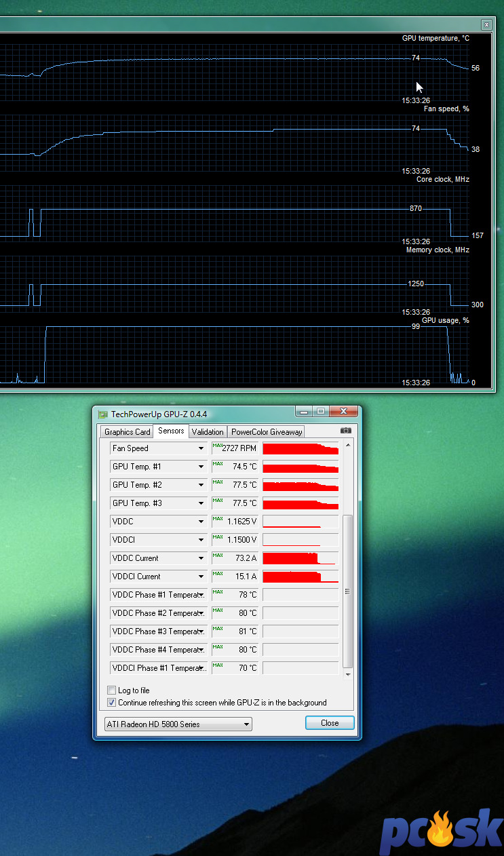Click the Close button in GPU-Z
This screenshot has width=504, height=856.
coord(330,723)
